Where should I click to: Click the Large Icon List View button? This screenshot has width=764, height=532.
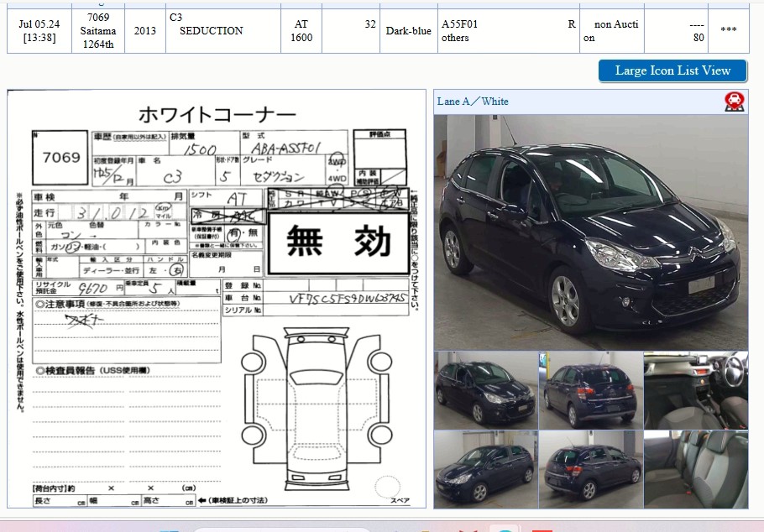[x=672, y=71]
